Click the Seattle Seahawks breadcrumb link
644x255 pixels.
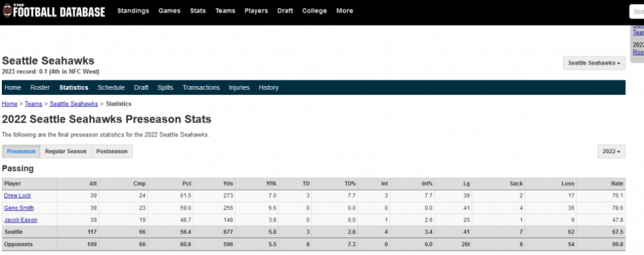(x=74, y=104)
